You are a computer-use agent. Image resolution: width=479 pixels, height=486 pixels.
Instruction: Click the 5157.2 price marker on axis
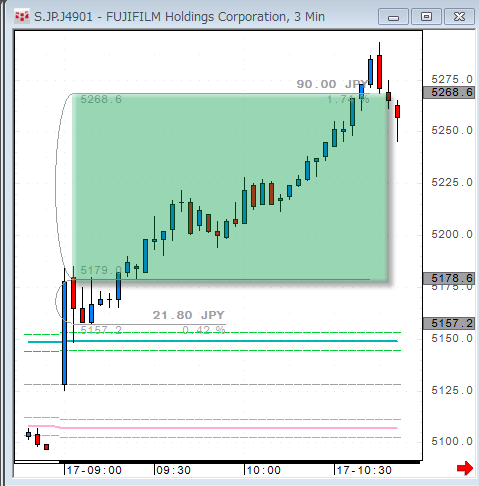[449, 323]
